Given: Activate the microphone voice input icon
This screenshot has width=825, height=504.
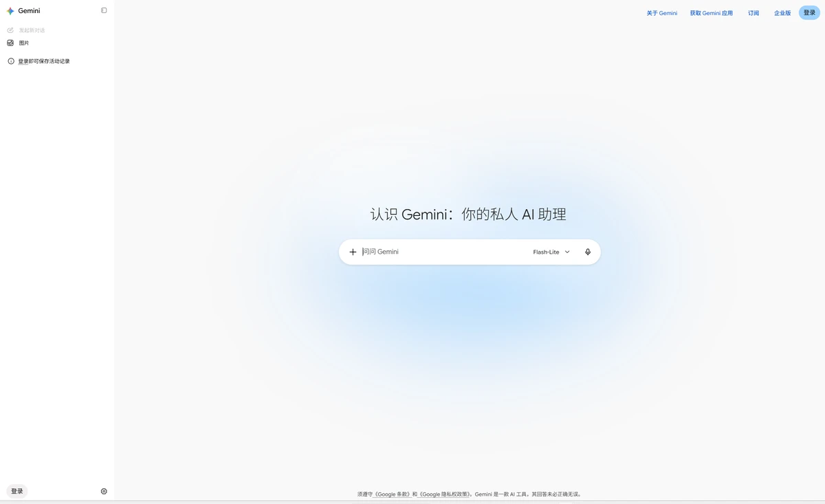Looking at the screenshot, I should [588, 252].
